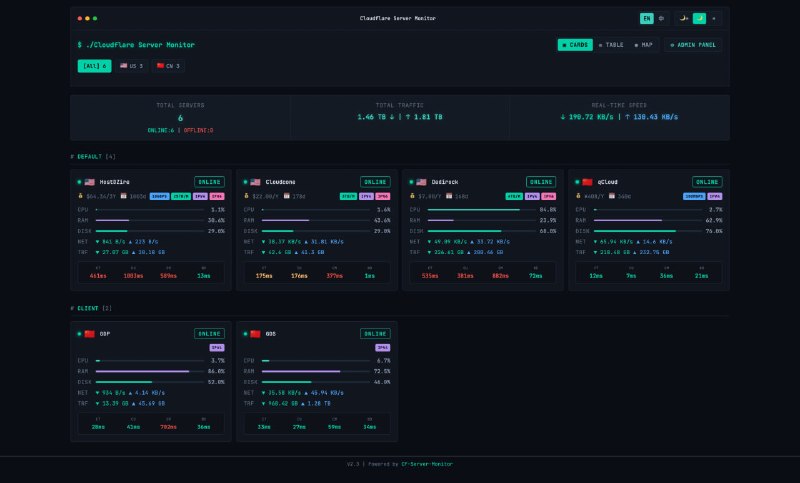Click the 882ms latency on Dedirock
800x483 pixels.
point(500,276)
